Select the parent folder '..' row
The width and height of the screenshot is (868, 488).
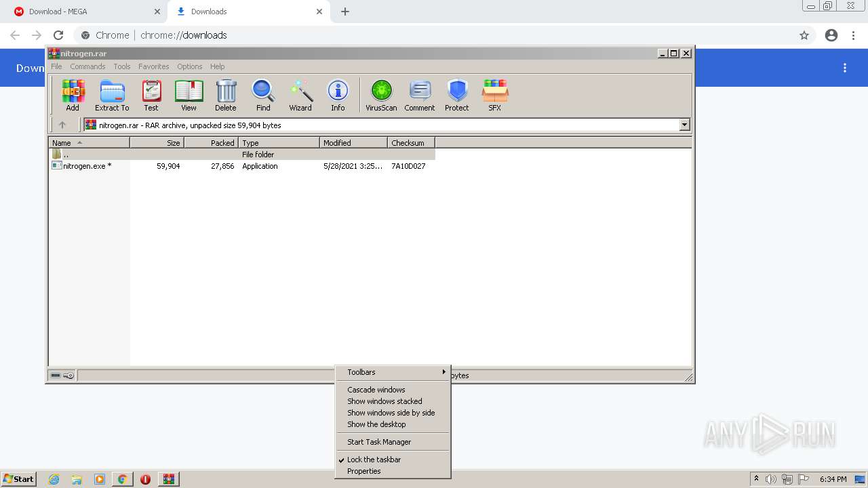[242, 155]
